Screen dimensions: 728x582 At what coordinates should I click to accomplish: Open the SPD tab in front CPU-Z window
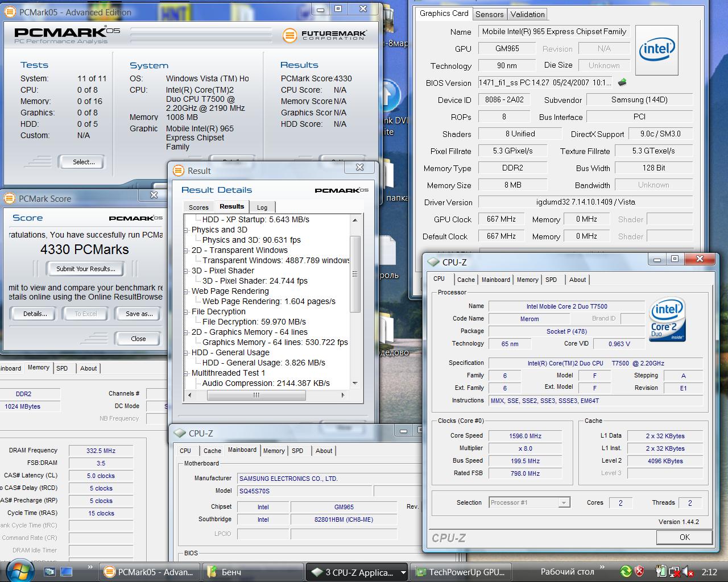pyautogui.click(x=551, y=280)
